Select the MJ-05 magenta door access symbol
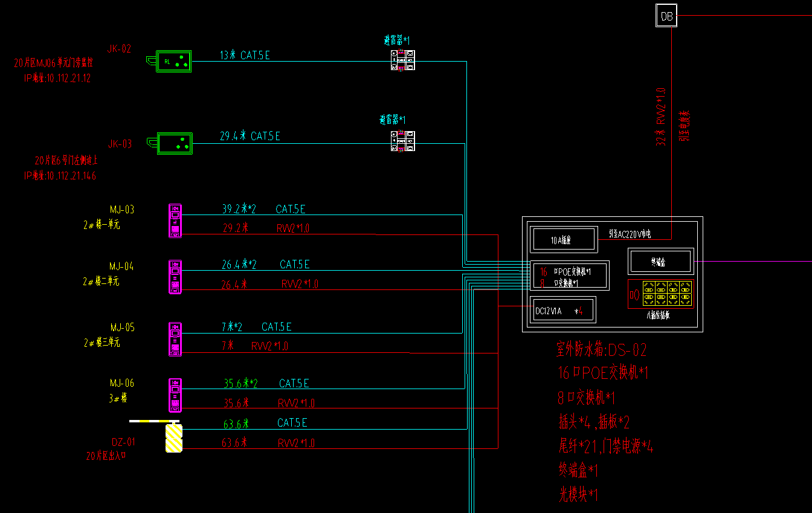812x513 pixels. click(175, 339)
